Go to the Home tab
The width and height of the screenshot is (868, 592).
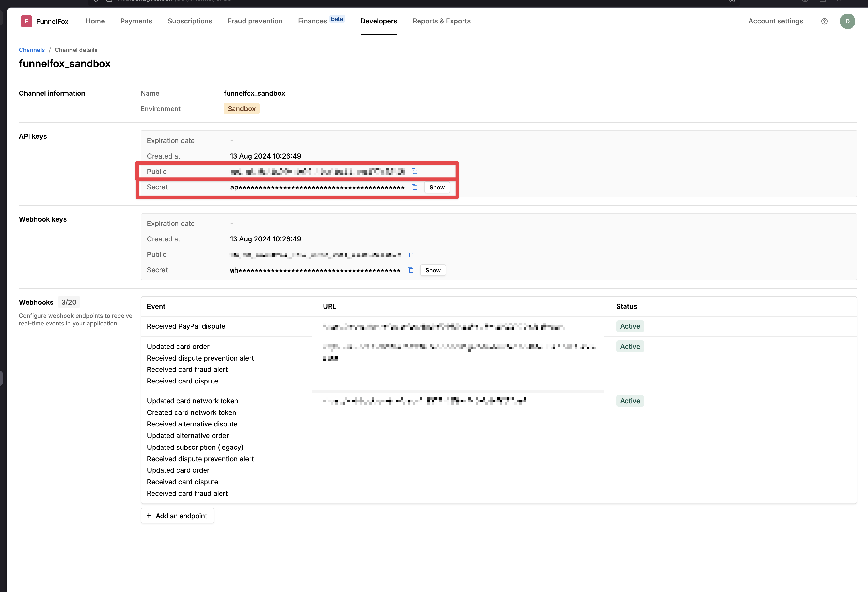(x=95, y=21)
